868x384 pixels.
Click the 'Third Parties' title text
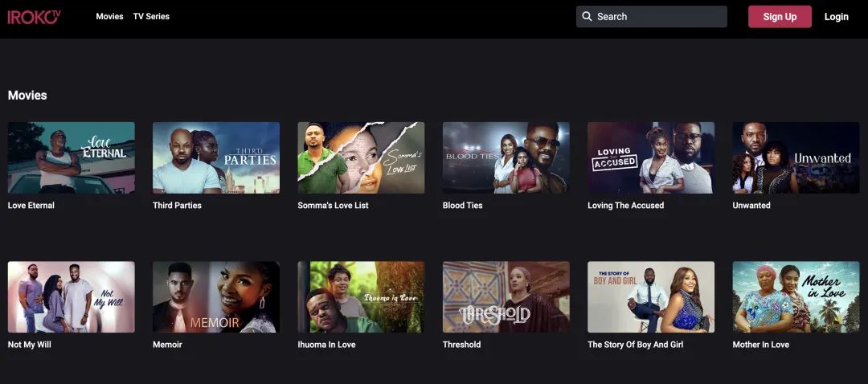tap(177, 206)
